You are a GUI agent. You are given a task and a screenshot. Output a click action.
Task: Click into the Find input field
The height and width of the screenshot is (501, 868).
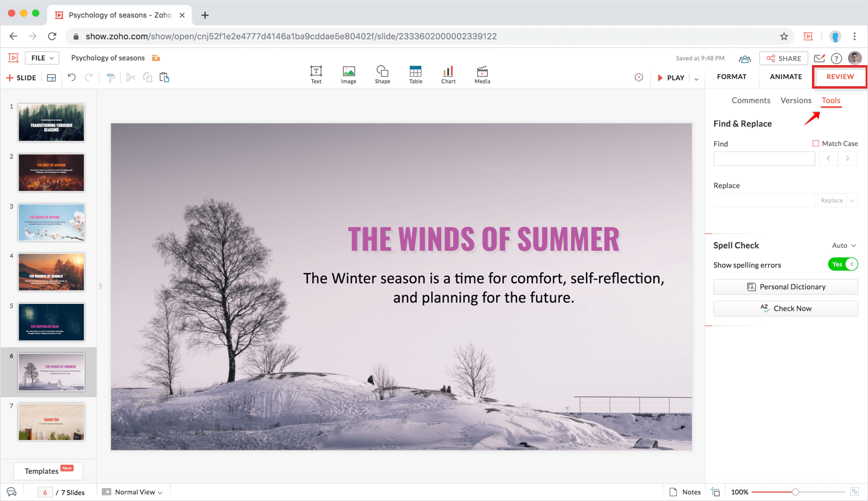[764, 159]
